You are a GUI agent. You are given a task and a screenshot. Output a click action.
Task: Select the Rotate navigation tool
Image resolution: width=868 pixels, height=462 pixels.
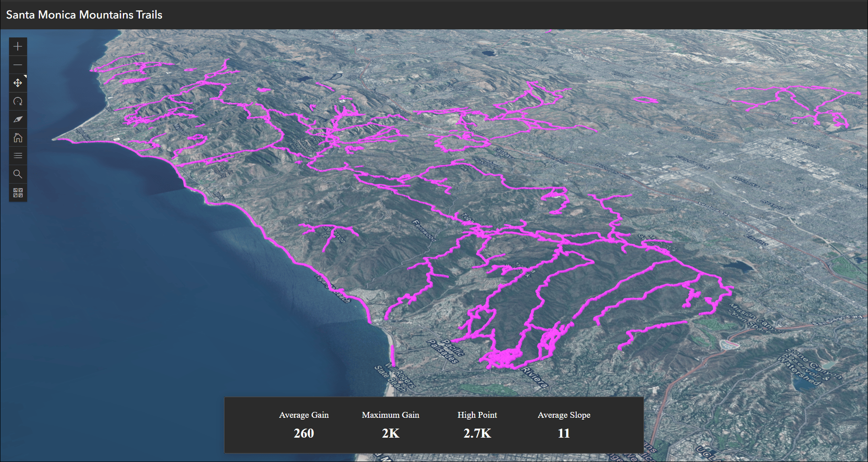click(18, 102)
